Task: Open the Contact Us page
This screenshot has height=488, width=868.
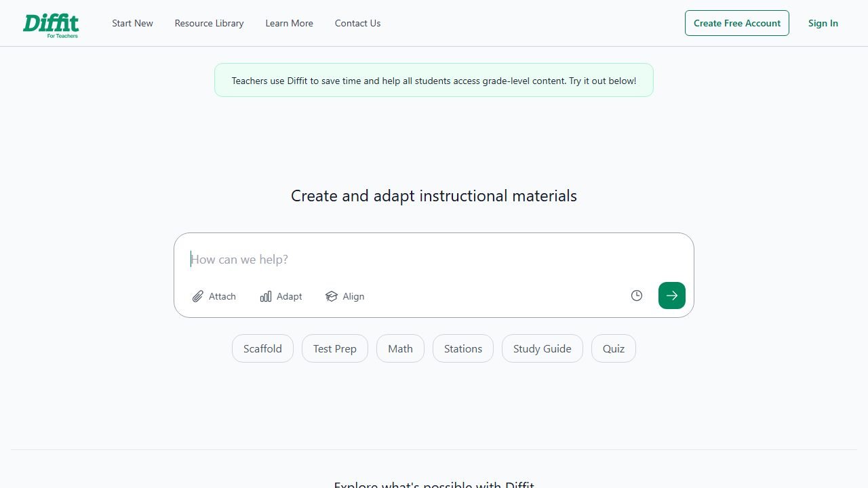Action: tap(357, 23)
